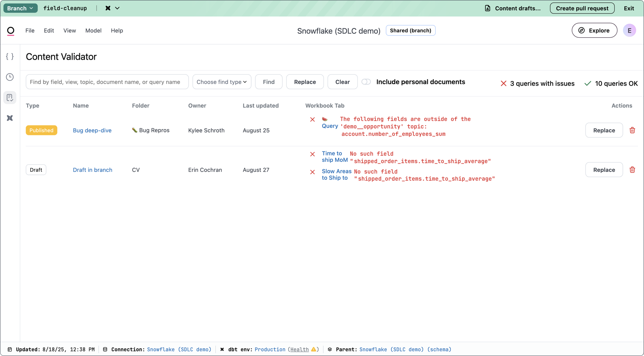This screenshot has height=356, width=644.
Task: Delete the Bug deep-dive entry via trash icon
Action: pyautogui.click(x=632, y=130)
